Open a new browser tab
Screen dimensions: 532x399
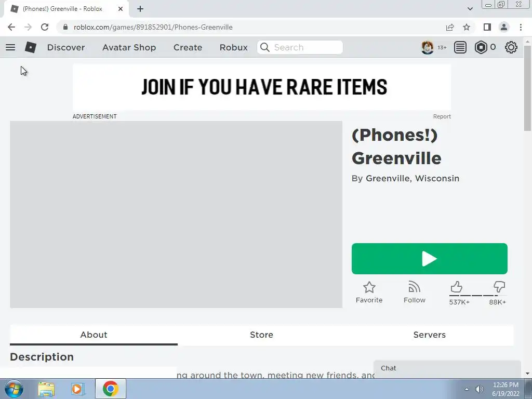click(140, 9)
